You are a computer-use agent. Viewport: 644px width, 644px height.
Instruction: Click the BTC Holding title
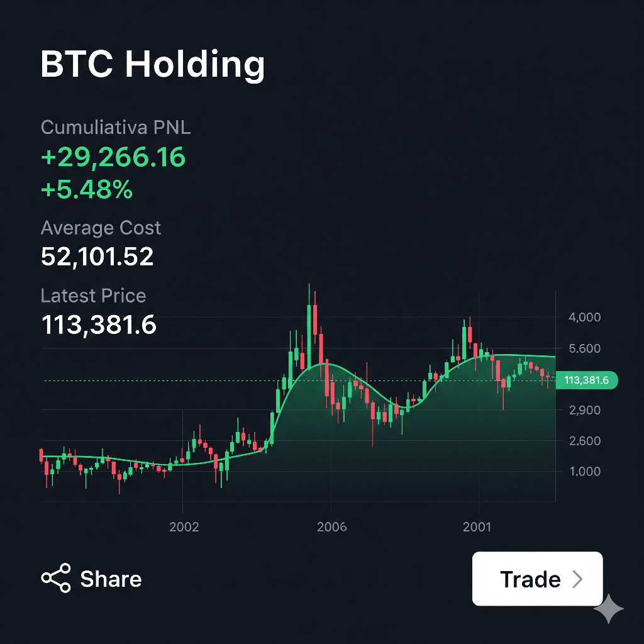tap(153, 65)
